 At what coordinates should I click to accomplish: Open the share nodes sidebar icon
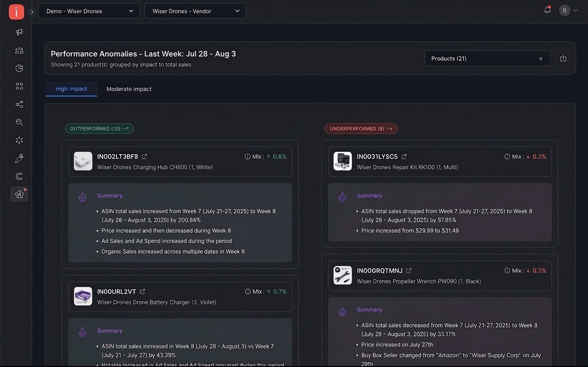[19, 104]
